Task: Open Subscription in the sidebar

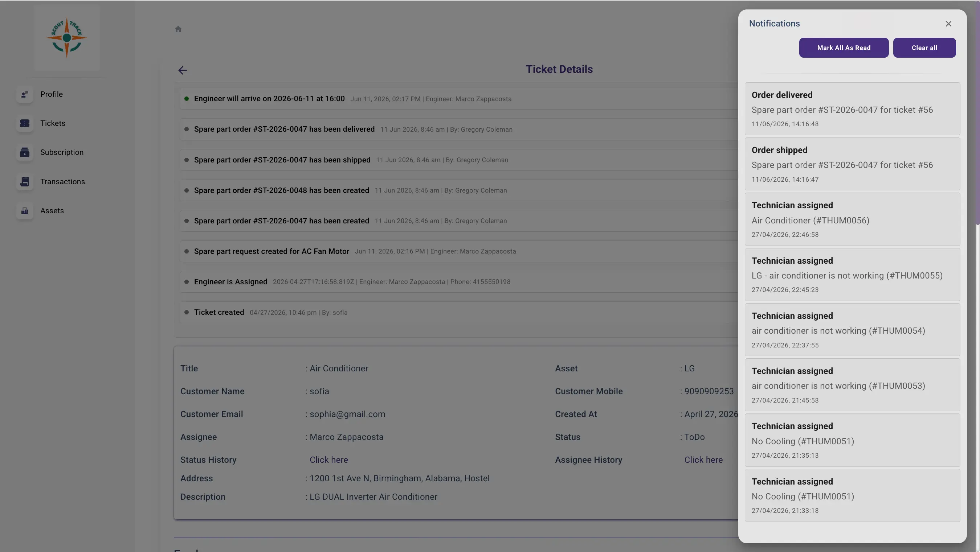Action: [x=62, y=152]
